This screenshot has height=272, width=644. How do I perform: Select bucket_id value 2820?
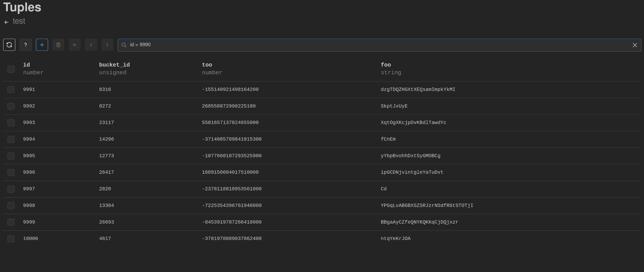(x=105, y=189)
